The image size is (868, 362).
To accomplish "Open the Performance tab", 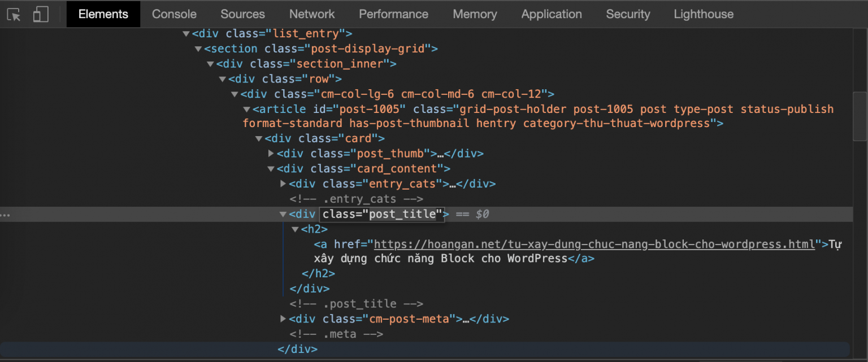I will point(393,14).
